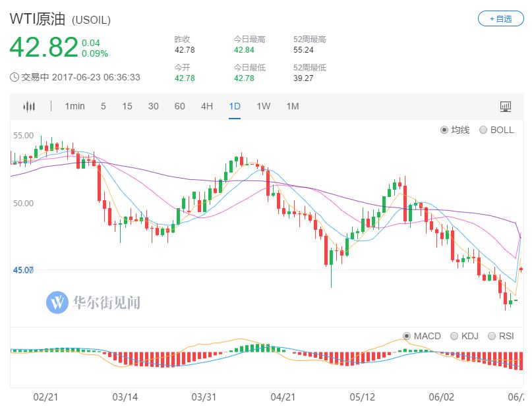Enable the RSI indicator
Screen dimensions: 532x413
(x=492, y=336)
